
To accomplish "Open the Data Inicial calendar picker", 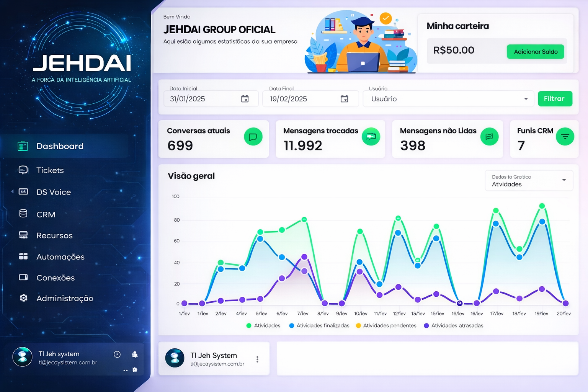I will click(x=244, y=98).
